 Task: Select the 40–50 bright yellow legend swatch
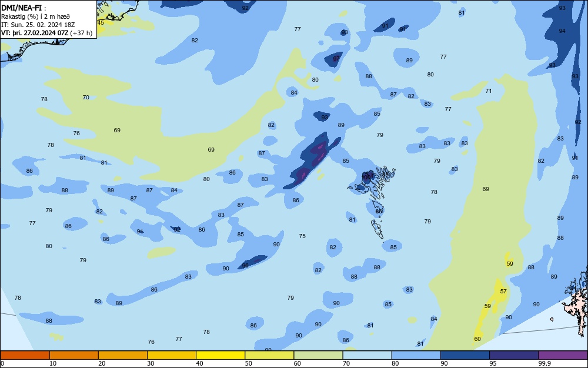[220, 355]
